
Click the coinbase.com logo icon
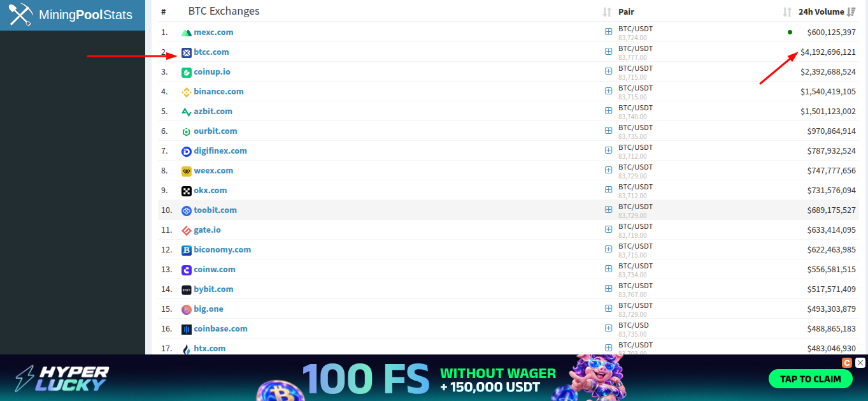click(187, 329)
